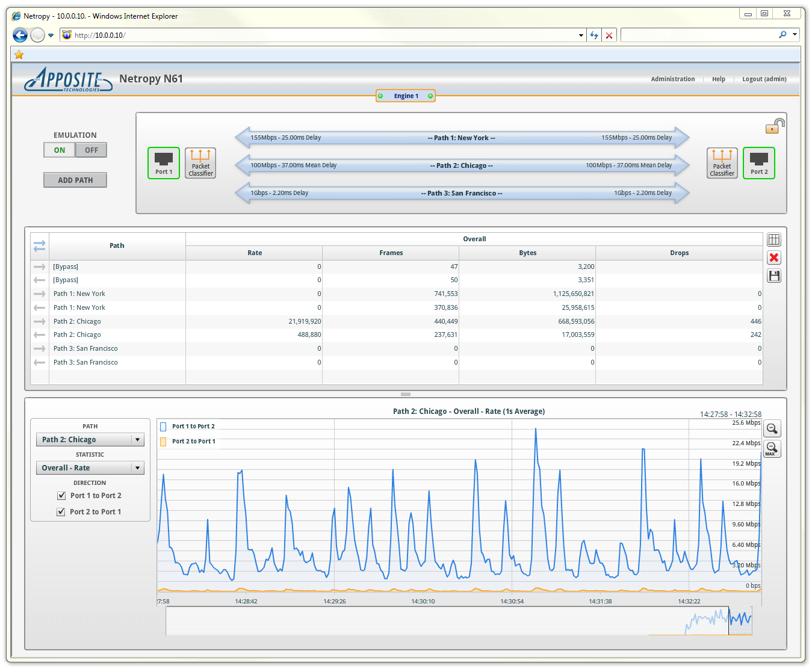Turn emulation OFF
812x669 pixels.
91,150
